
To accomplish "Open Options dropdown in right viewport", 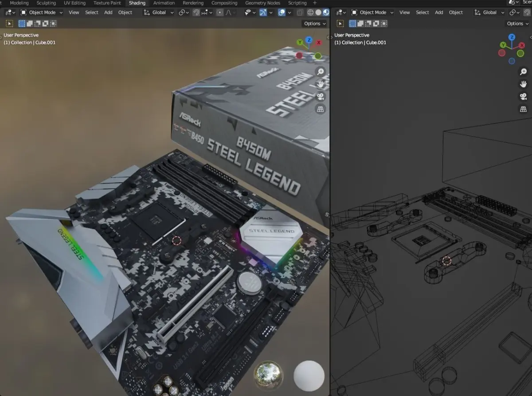I will coord(517,24).
